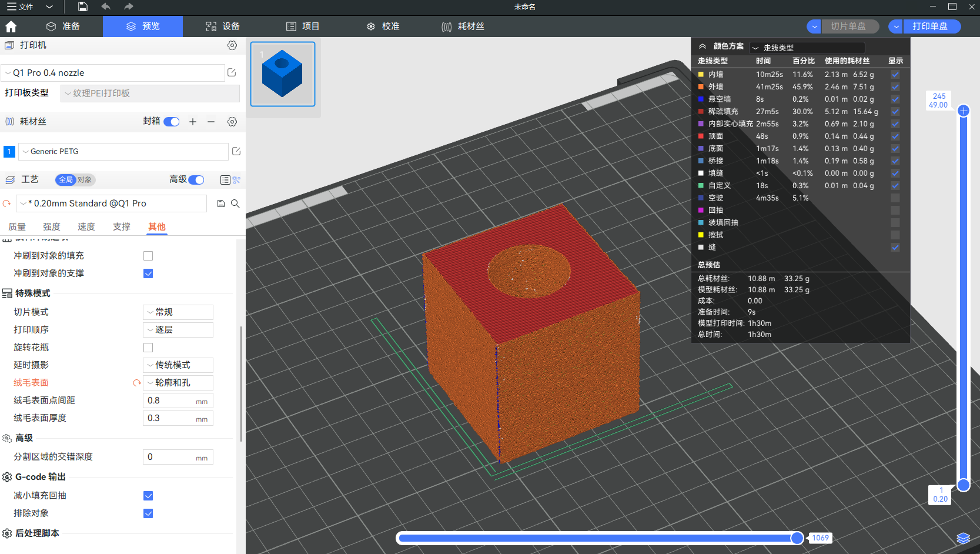The width and height of the screenshot is (980, 554).
Task: Enable the 旋转花瓶 checkbox
Action: pos(148,348)
